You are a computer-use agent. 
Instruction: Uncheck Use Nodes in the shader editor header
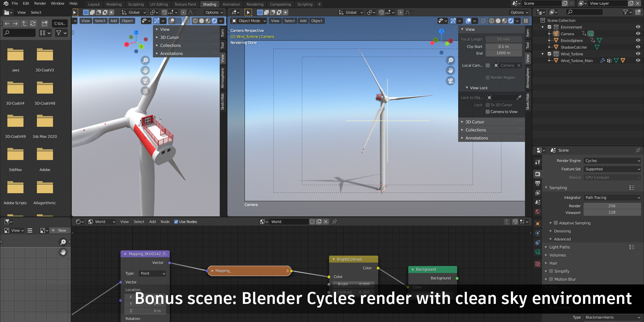pos(176,221)
